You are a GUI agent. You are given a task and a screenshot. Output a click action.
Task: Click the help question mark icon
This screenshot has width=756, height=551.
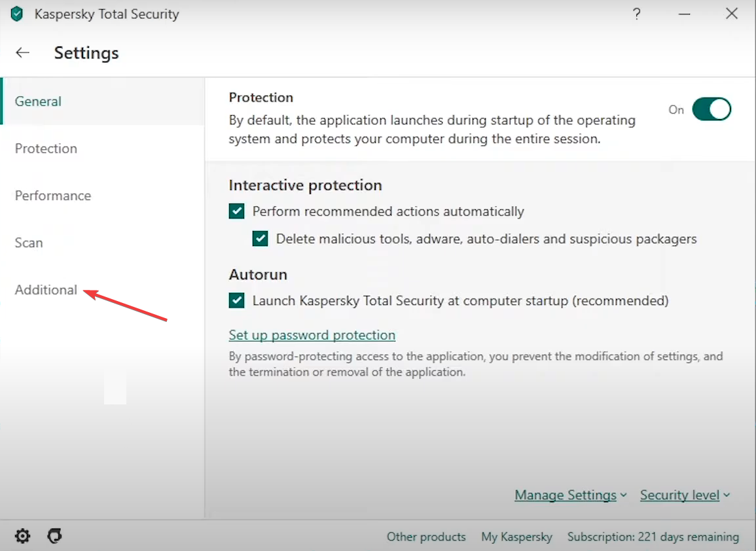637,14
